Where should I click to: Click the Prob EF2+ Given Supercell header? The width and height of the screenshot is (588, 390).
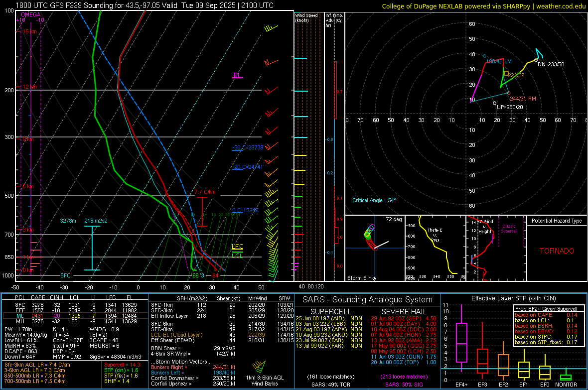(x=546, y=309)
